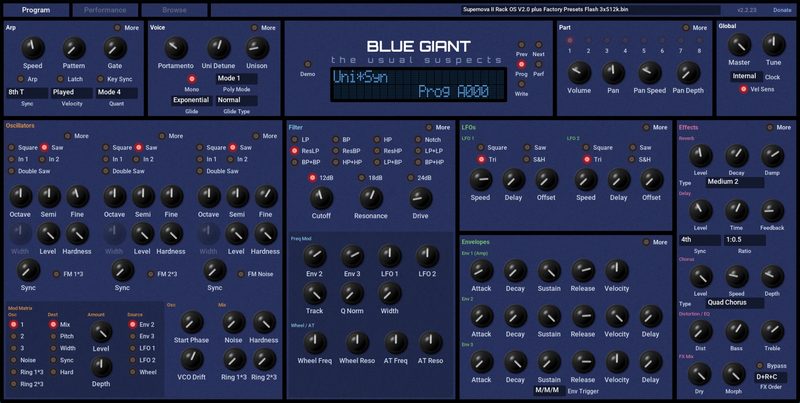This screenshot has width=800, height=403.
Task: Click the LCD program display
Action: (x=418, y=85)
